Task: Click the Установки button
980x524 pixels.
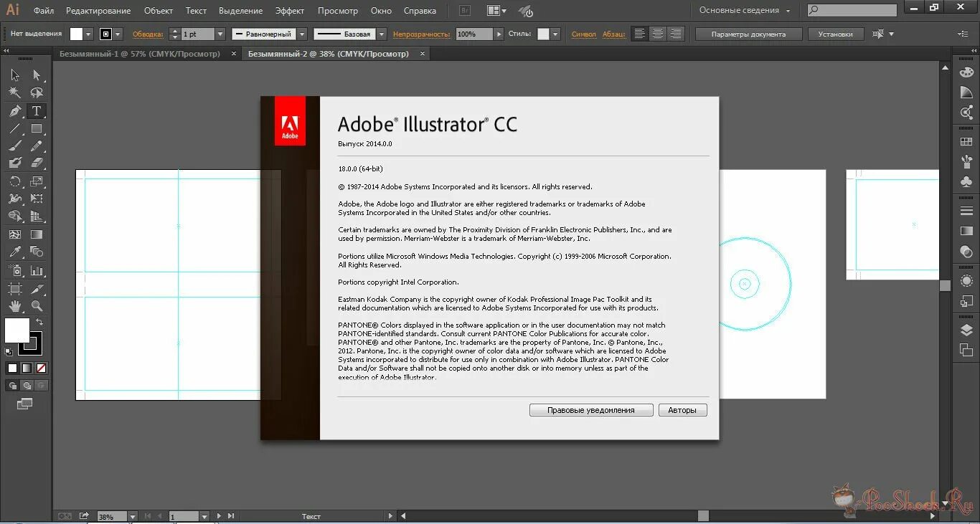Action: coord(835,34)
